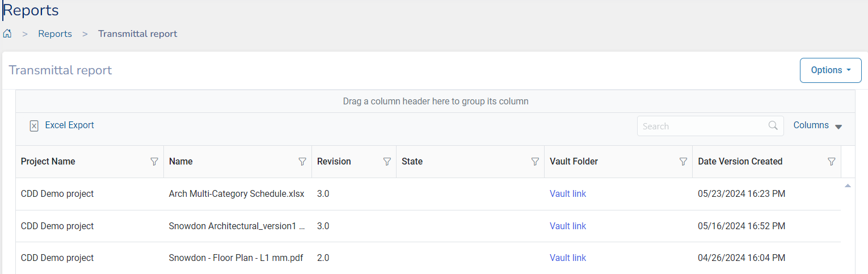The height and width of the screenshot is (274, 868).
Task: Click into the Search input field
Action: tap(702, 126)
